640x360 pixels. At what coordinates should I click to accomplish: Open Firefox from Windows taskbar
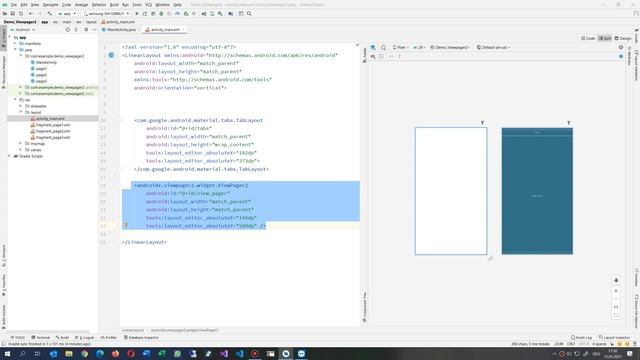[116, 354]
